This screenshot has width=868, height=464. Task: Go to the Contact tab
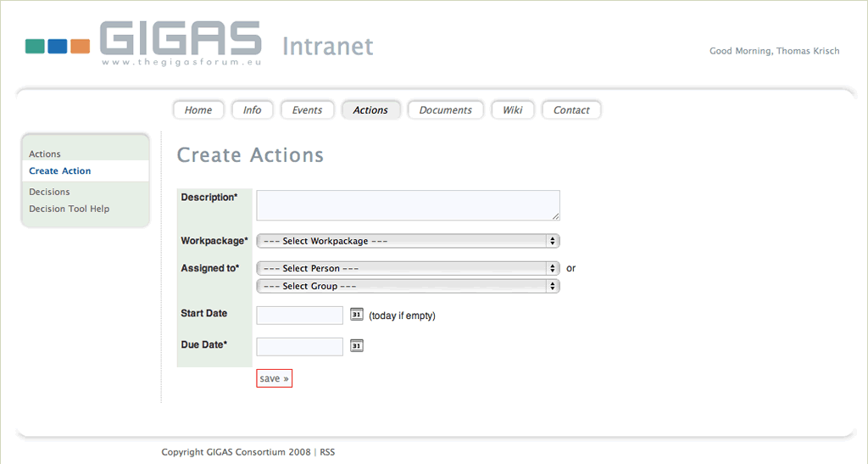pyautogui.click(x=571, y=110)
